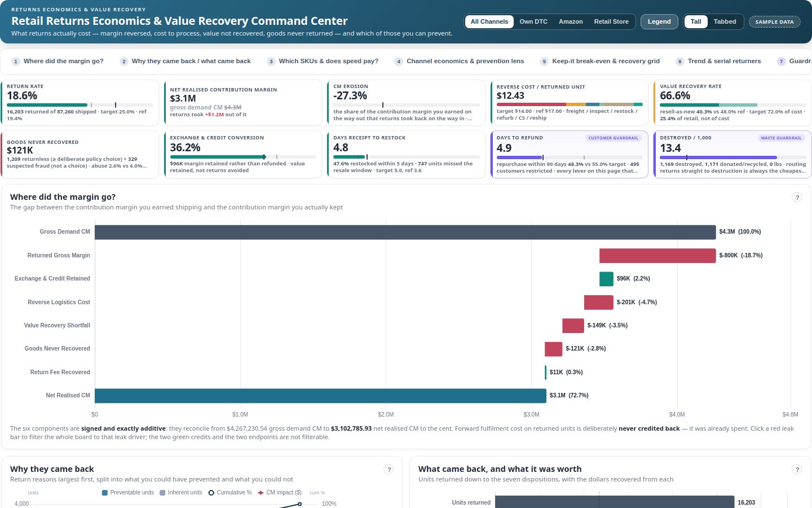Toggle Cumulative % legend marker
Image resolution: width=812 pixels, height=508 pixels.
pyautogui.click(x=211, y=493)
